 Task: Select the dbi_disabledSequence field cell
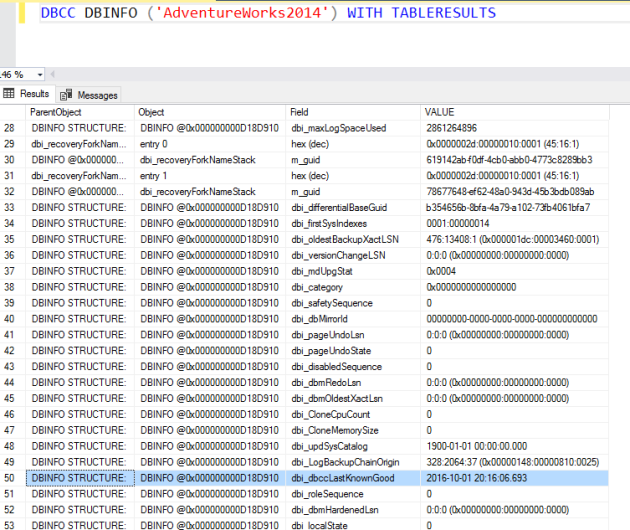353,366
